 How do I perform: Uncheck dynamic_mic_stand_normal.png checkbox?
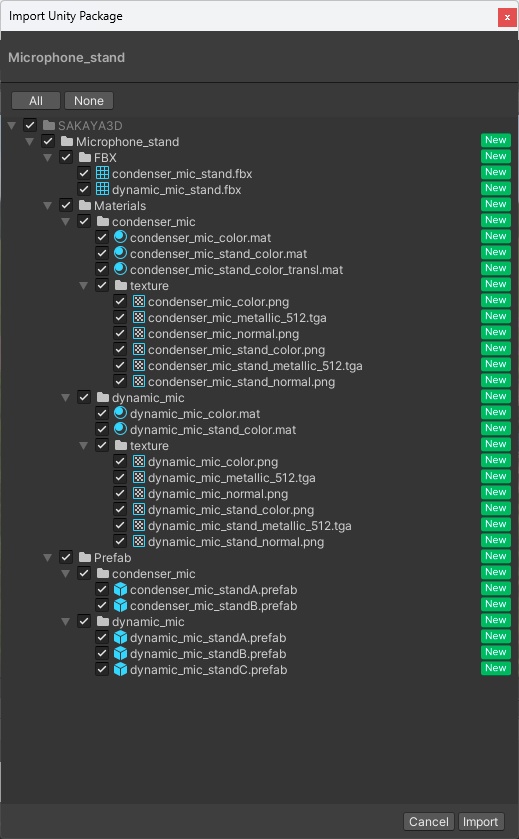click(x=120, y=541)
